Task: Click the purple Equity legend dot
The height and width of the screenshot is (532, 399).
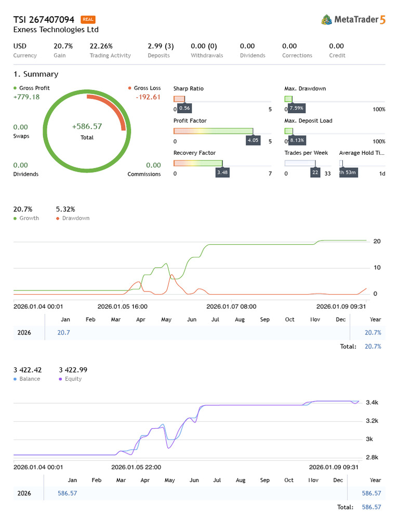Action: click(60, 379)
